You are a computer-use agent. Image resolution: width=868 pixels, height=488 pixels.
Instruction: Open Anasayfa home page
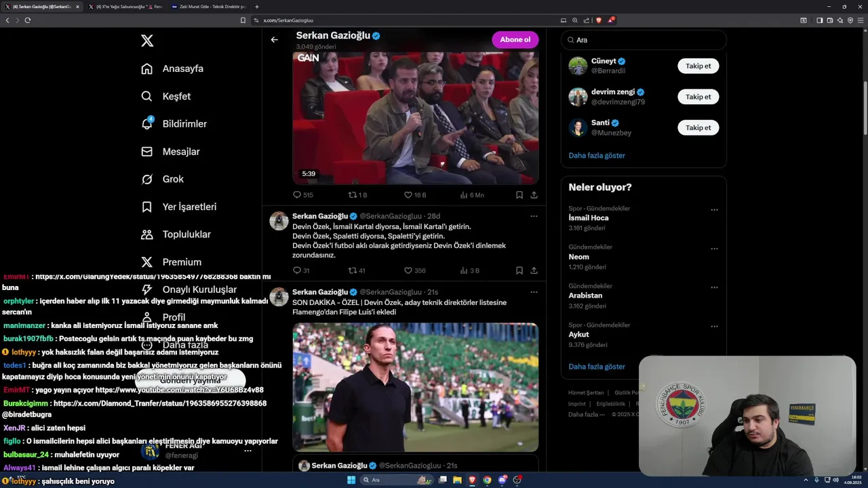pyautogui.click(x=172, y=68)
